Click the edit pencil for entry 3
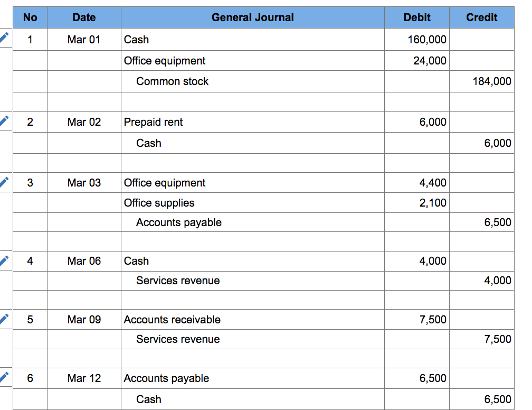Viewport: 532px width, 410px height. pyautogui.click(x=4, y=182)
